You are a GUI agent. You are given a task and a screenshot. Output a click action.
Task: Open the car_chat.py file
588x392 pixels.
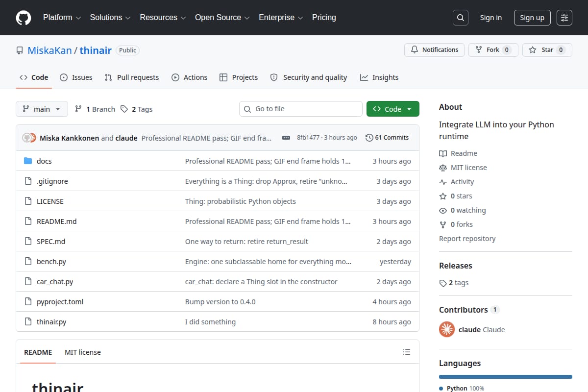click(55, 282)
